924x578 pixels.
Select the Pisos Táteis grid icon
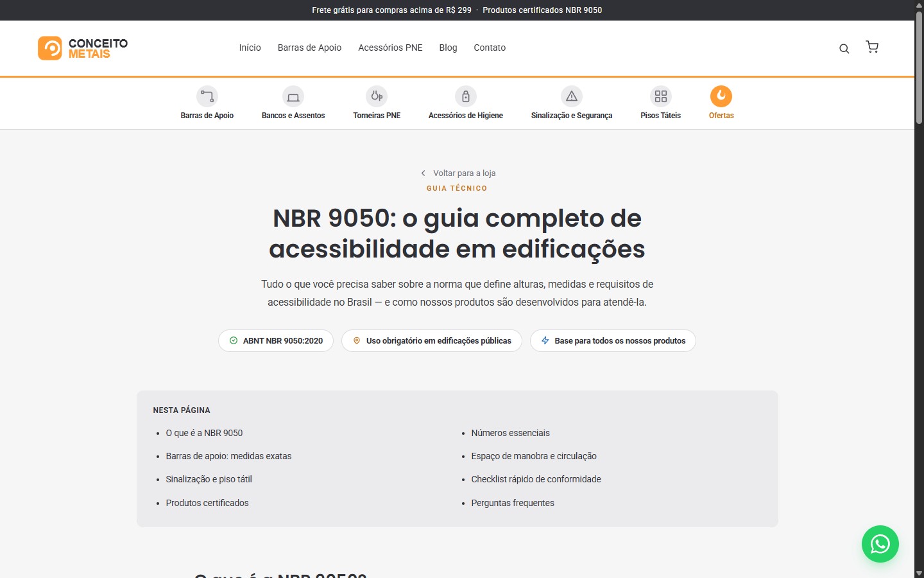[x=661, y=96]
